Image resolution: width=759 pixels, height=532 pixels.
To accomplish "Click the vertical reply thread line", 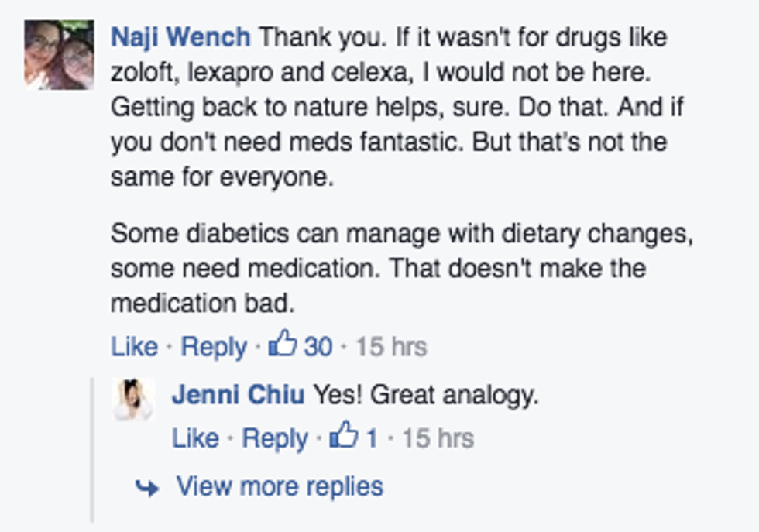I will [x=92, y=449].
